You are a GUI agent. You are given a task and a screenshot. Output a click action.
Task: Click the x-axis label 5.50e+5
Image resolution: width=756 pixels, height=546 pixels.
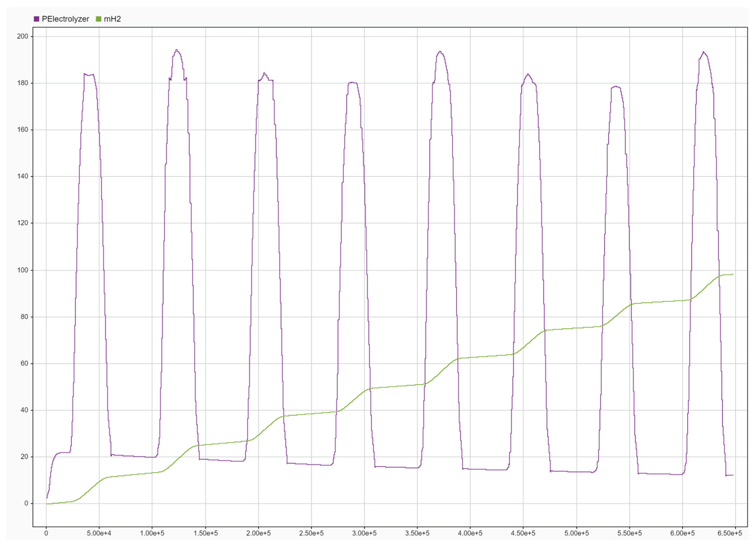coord(630,533)
